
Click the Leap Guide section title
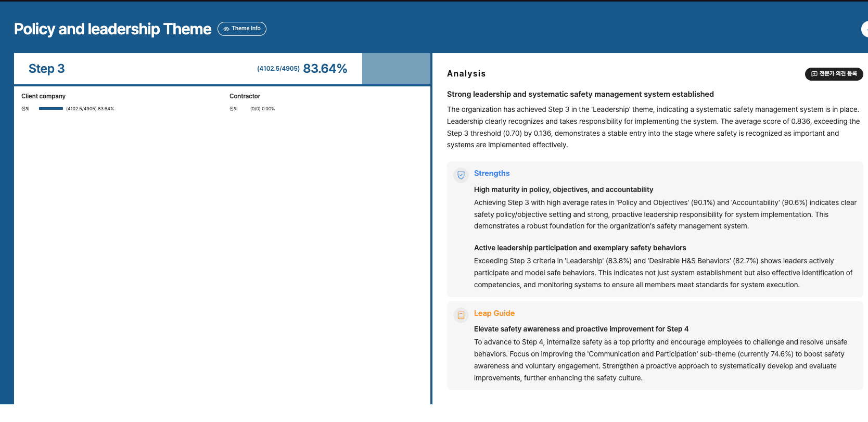[494, 313]
